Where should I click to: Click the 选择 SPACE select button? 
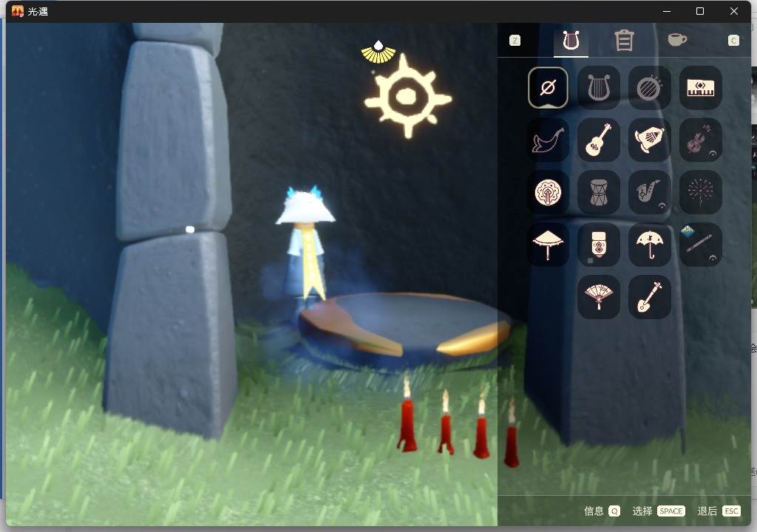pos(659,511)
